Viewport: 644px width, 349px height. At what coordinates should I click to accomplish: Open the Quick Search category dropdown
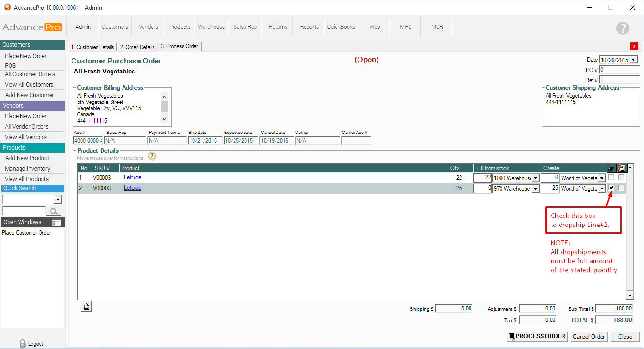[x=58, y=200]
